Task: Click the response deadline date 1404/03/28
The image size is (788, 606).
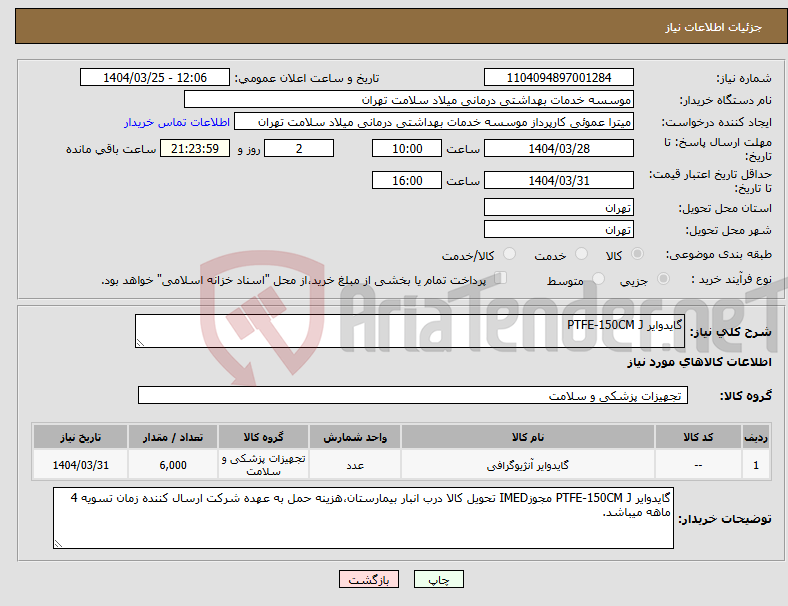Action: tap(558, 149)
